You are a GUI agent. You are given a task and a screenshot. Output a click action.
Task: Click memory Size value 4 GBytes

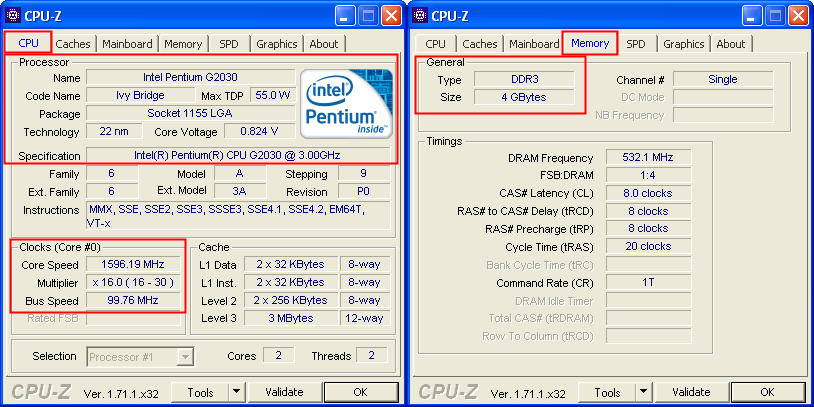click(524, 97)
